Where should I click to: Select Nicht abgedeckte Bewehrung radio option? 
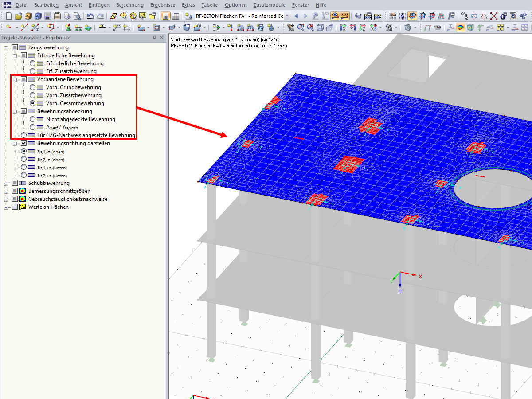coord(32,119)
